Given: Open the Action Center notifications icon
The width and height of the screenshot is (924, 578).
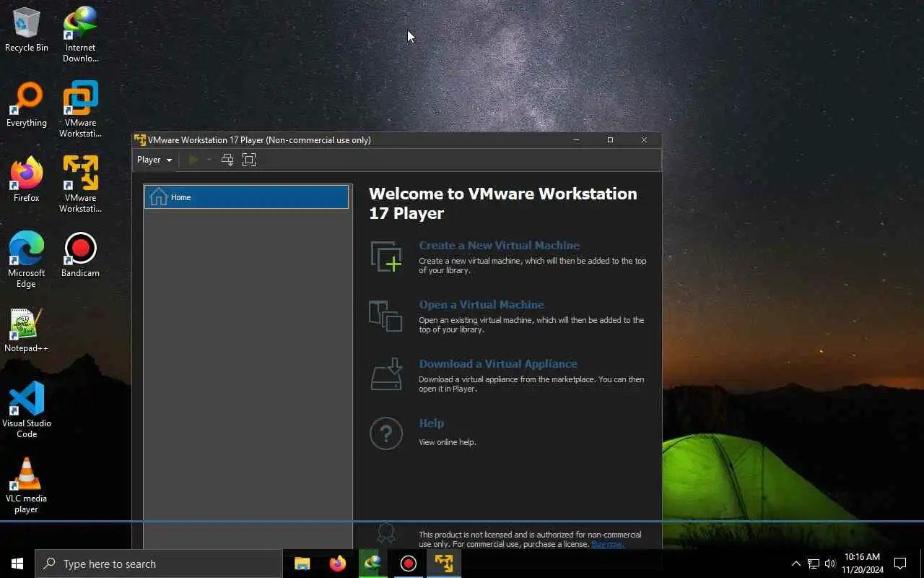Looking at the screenshot, I should (x=900, y=564).
